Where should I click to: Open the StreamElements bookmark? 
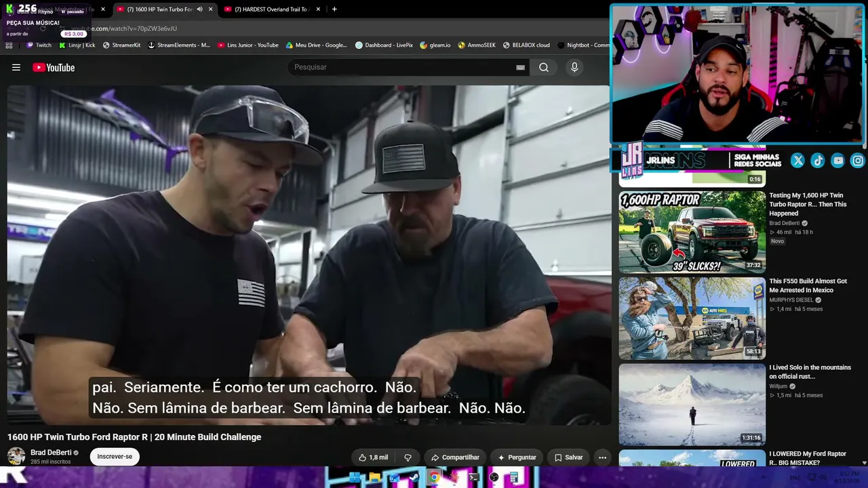point(178,45)
